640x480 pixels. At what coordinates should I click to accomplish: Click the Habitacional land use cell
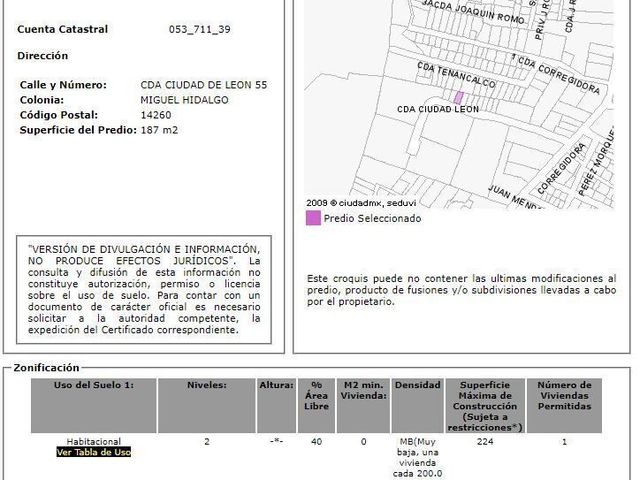pos(93,441)
